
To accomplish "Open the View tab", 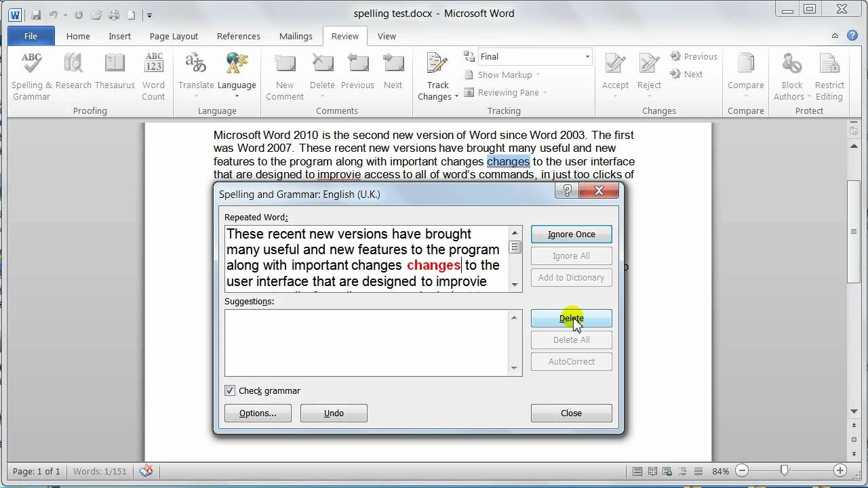I will tap(387, 37).
